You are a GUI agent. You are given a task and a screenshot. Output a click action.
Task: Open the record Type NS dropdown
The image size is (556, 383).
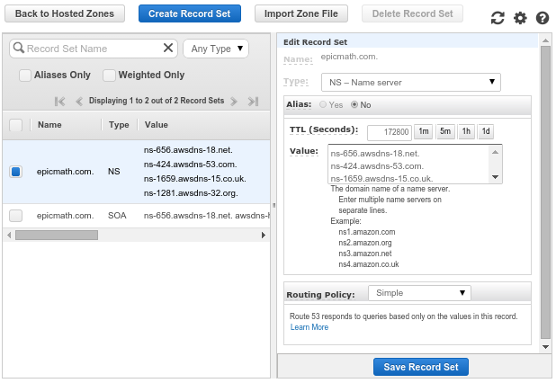(411, 82)
